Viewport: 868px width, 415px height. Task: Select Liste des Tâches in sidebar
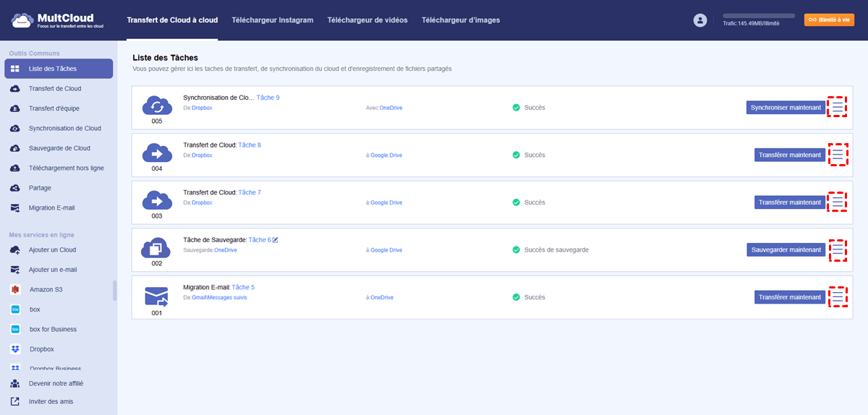coord(59,69)
